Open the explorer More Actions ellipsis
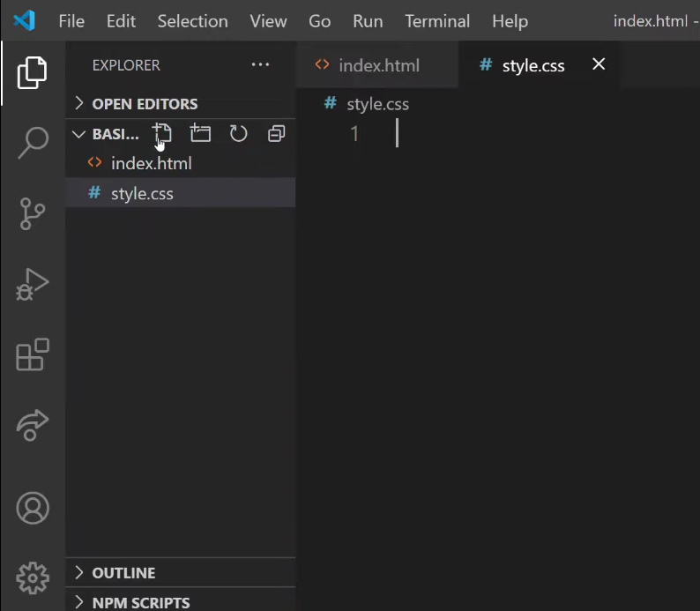Viewport: 700px width, 611px height. (x=260, y=65)
